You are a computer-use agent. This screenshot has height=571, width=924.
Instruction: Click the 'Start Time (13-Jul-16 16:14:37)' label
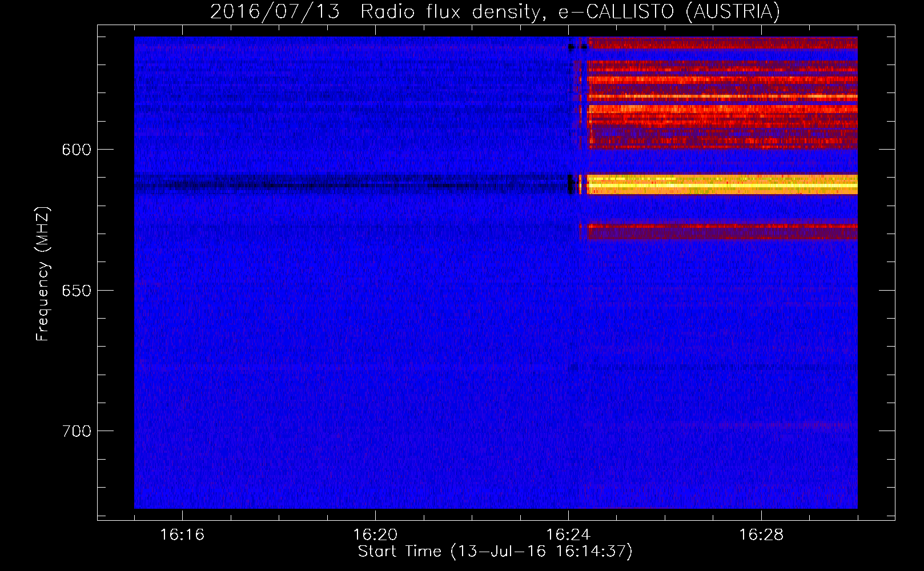pyautogui.click(x=495, y=552)
